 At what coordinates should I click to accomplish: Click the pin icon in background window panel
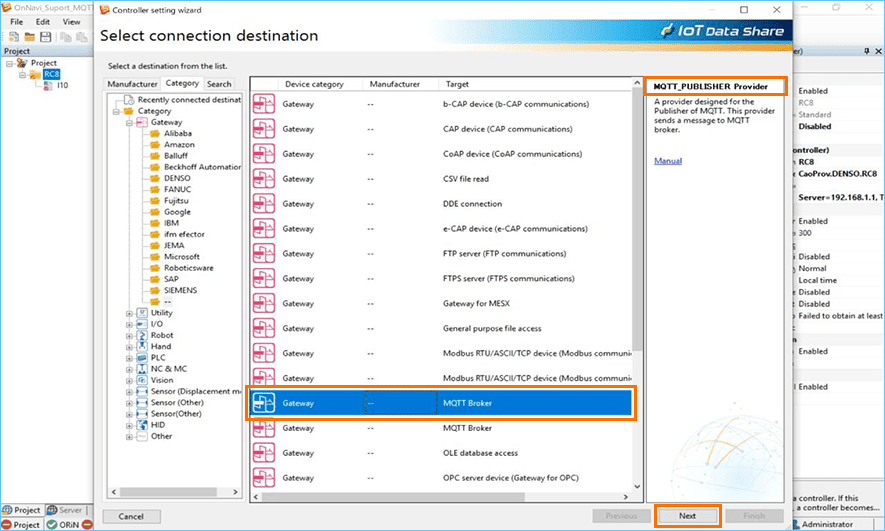pyautogui.click(x=867, y=51)
